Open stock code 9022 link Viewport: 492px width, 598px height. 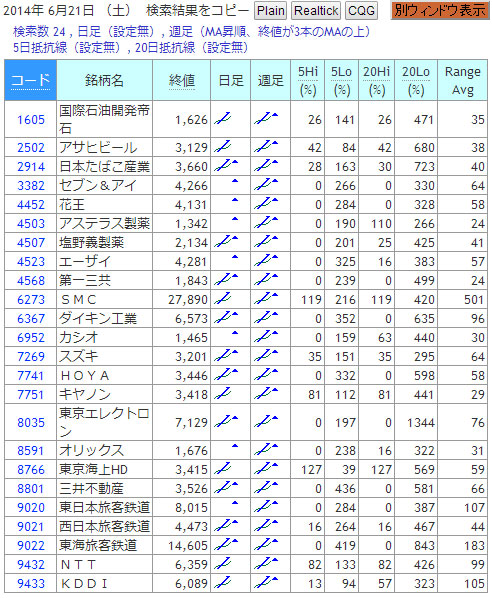pyautogui.click(x=31, y=546)
